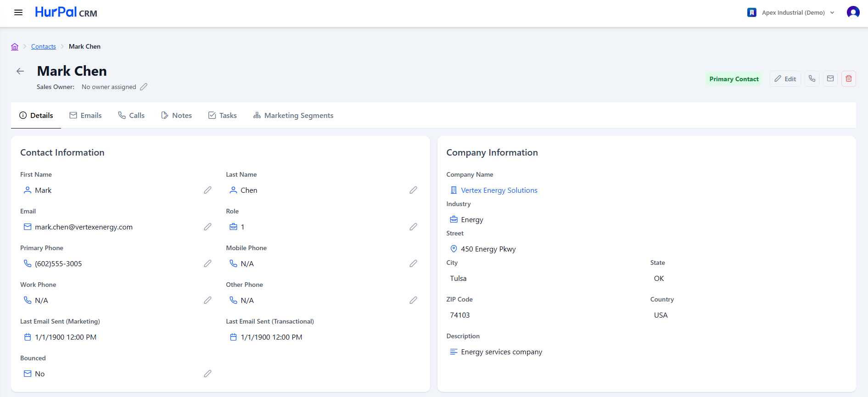Click the (602)555-3005 phone number
The height and width of the screenshot is (397, 868).
58,263
